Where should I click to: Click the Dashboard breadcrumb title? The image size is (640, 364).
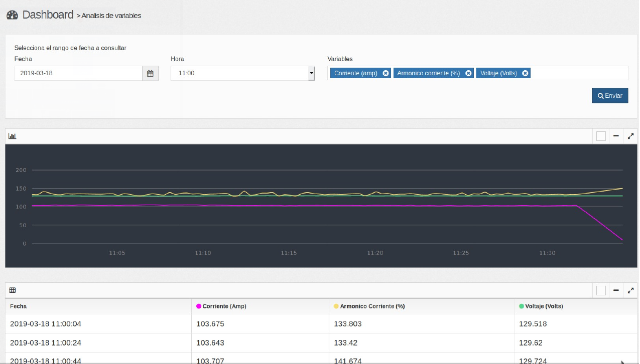[48, 15]
